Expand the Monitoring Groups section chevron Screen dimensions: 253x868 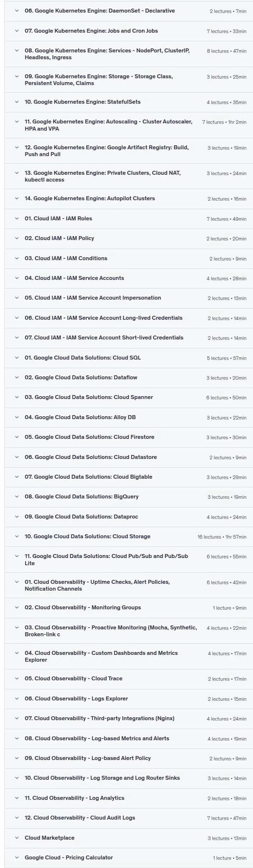17,607
